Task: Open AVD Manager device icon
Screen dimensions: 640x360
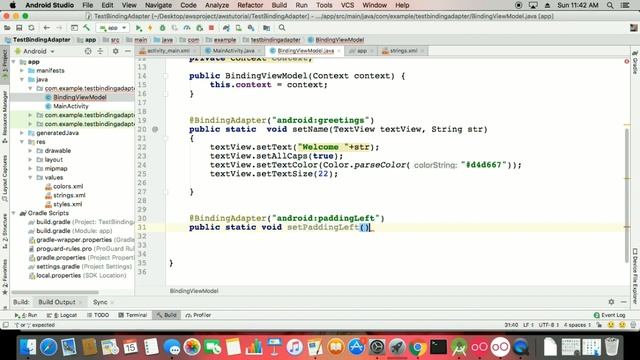Action: tap(239, 28)
